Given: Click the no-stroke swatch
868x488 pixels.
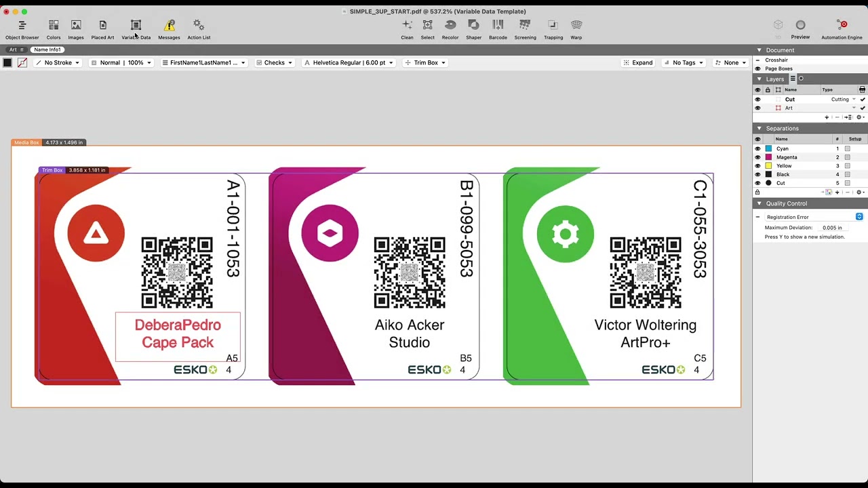Looking at the screenshot, I should click(x=22, y=62).
